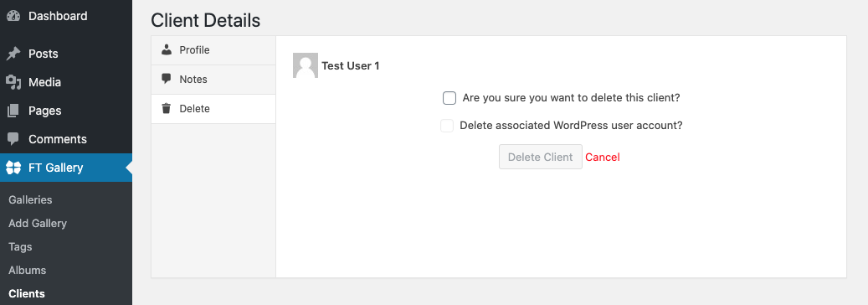The width and height of the screenshot is (868, 305).
Task: Click the FT Gallery plugin icon
Action: pos(13,168)
